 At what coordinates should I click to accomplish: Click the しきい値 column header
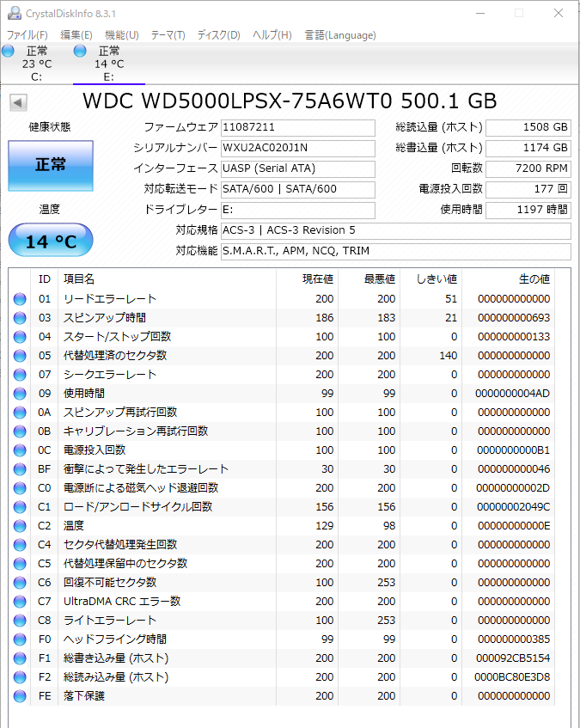tap(430, 279)
